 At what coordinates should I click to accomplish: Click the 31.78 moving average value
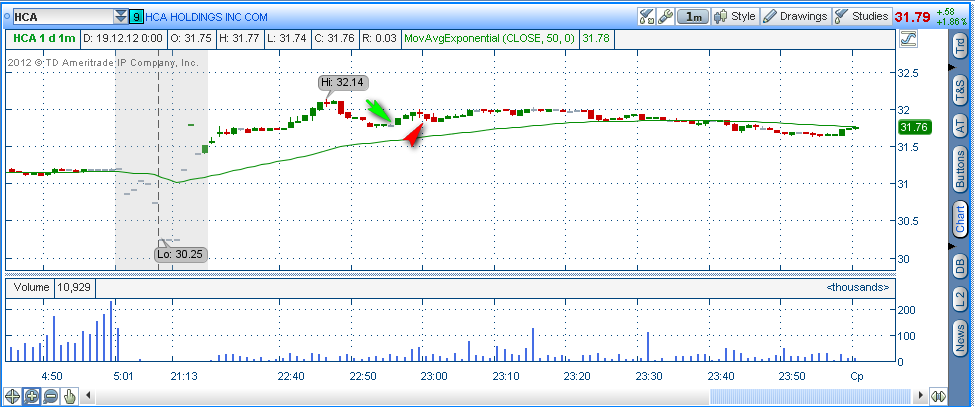(x=596, y=39)
